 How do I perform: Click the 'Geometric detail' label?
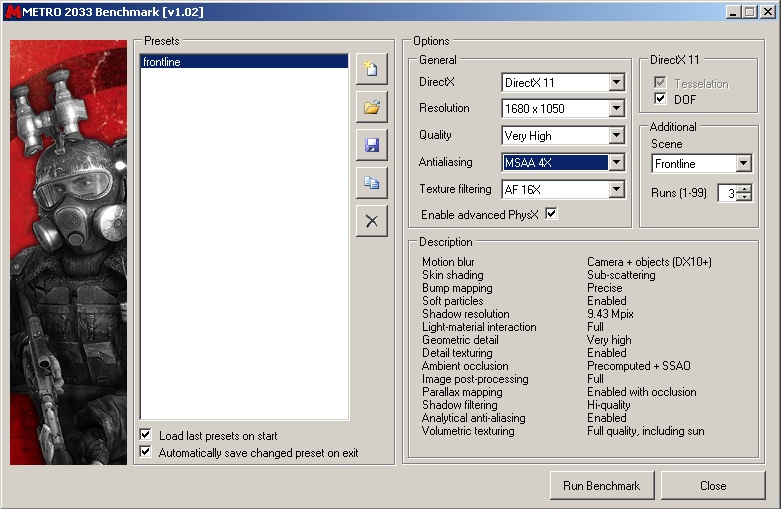click(x=460, y=340)
